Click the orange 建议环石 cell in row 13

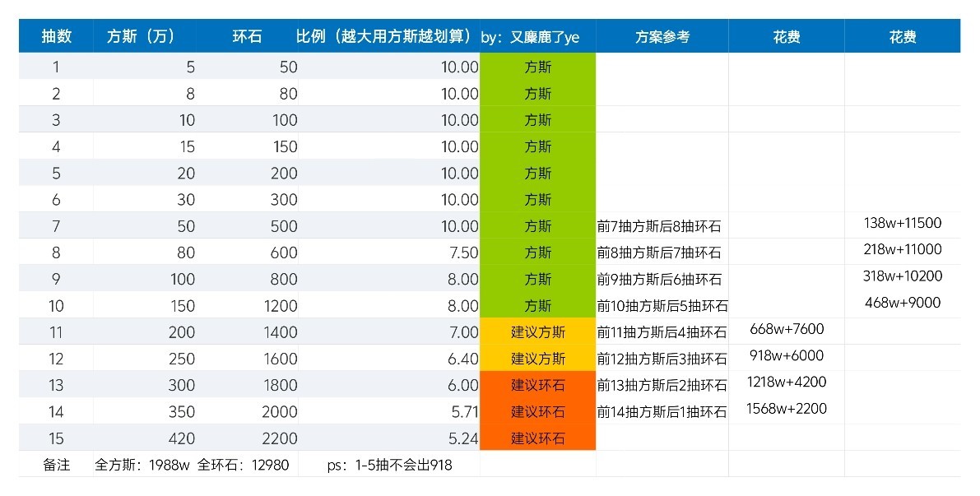(537, 385)
